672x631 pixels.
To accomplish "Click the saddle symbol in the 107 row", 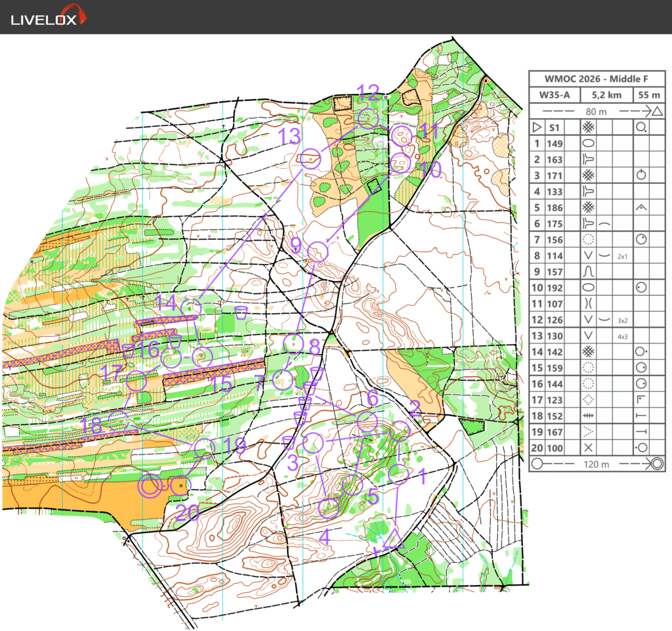I will coord(589,303).
